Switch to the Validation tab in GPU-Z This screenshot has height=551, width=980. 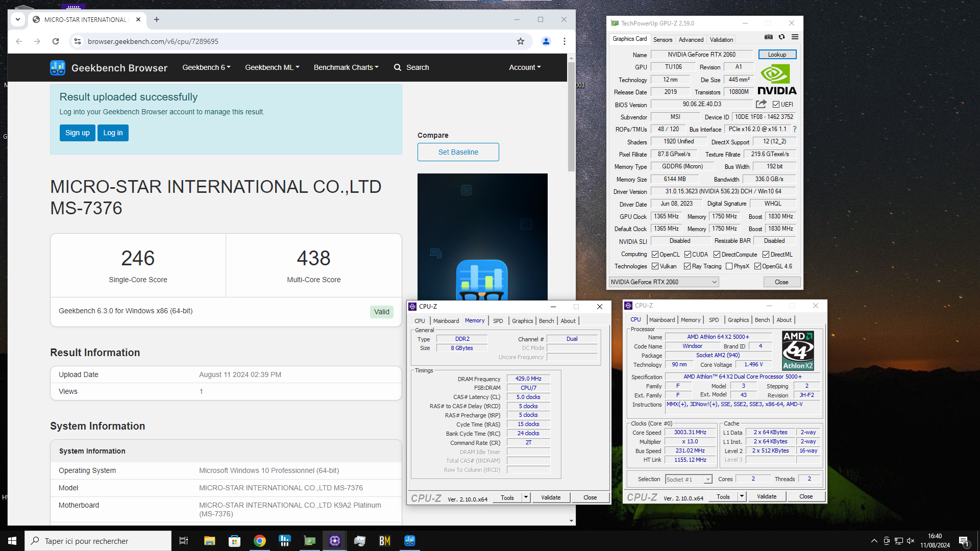pyautogui.click(x=721, y=40)
